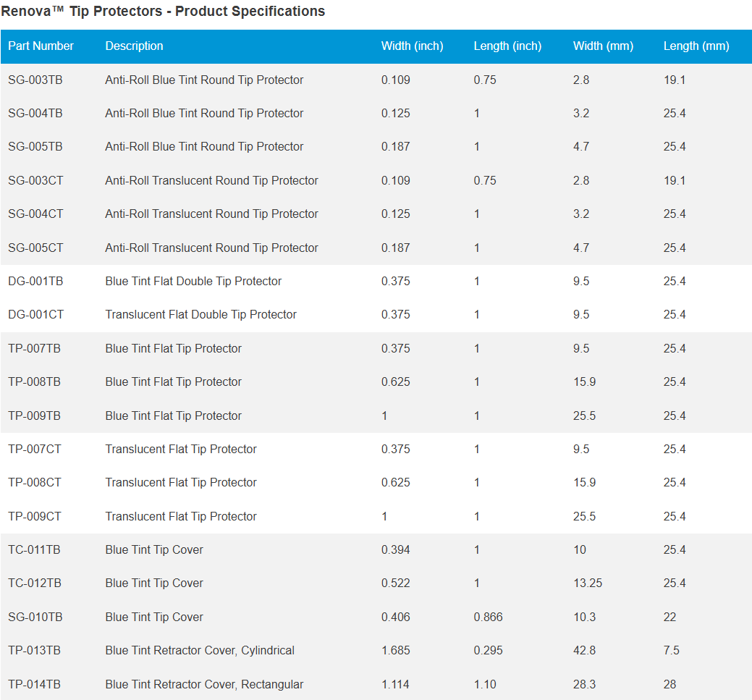Click part number DG-001TB
The image size is (752, 700).
pyautogui.click(x=35, y=282)
